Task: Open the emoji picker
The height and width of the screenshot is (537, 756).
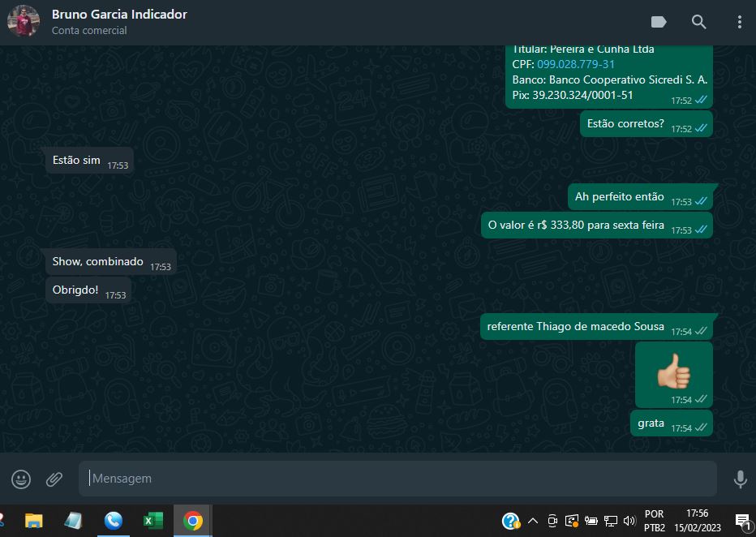Action: [x=21, y=479]
